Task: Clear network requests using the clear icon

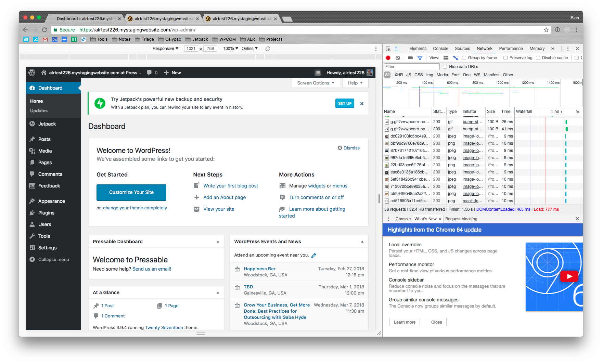Action: coord(397,57)
